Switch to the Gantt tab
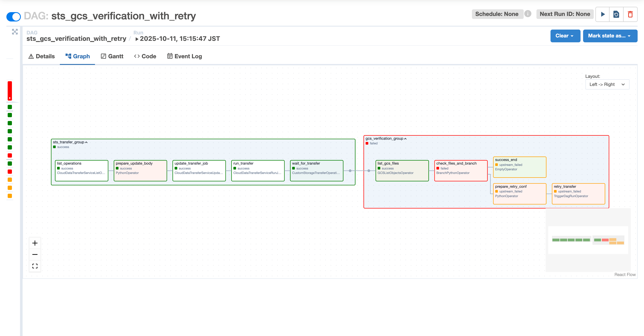Image resolution: width=644 pixels, height=336 pixels. tap(112, 56)
